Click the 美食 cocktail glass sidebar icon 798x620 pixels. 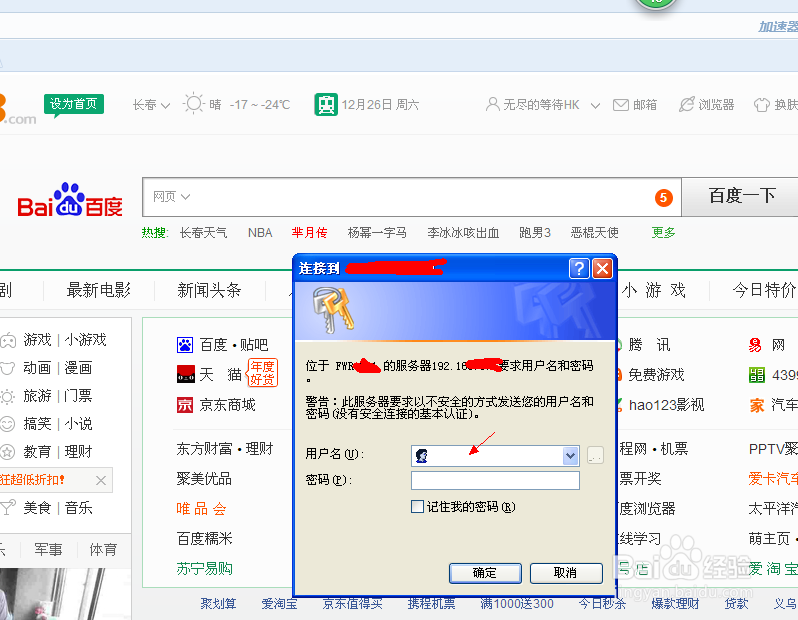pyautogui.click(x=8, y=508)
